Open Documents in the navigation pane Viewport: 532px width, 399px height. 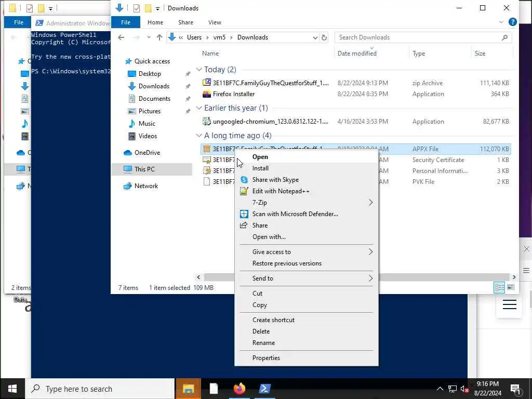point(154,99)
